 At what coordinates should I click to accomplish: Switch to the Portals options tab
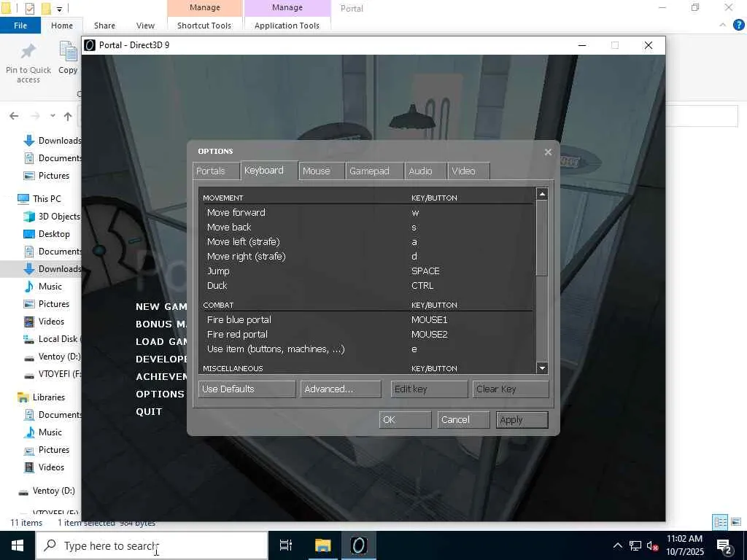click(216, 171)
